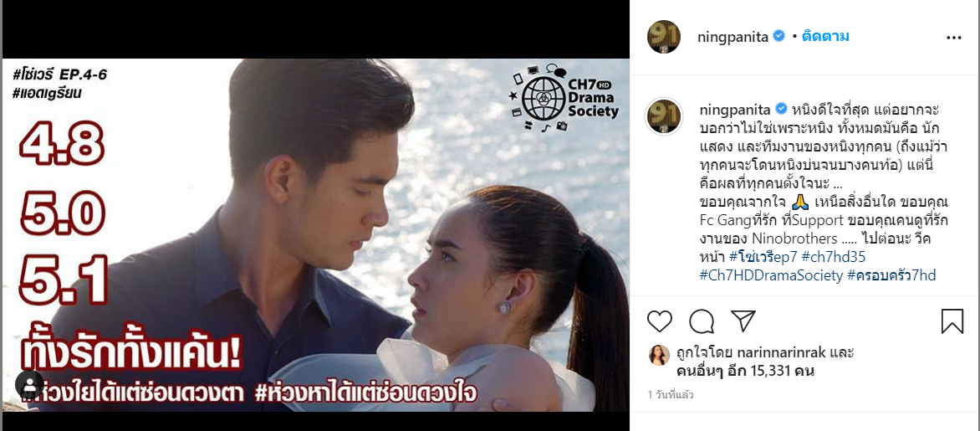Open the three-dot more options menu
The height and width of the screenshot is (431, 980).
954,38
